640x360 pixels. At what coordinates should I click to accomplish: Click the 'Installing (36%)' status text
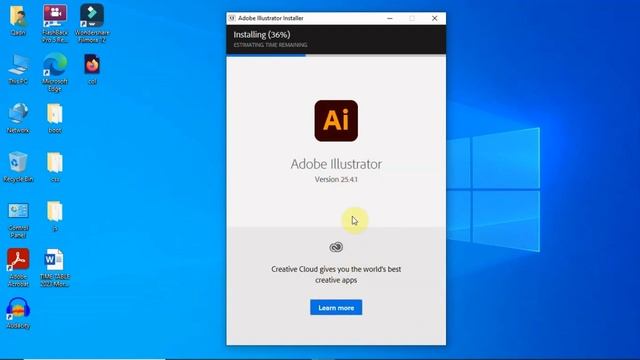(x=262, y=35)
